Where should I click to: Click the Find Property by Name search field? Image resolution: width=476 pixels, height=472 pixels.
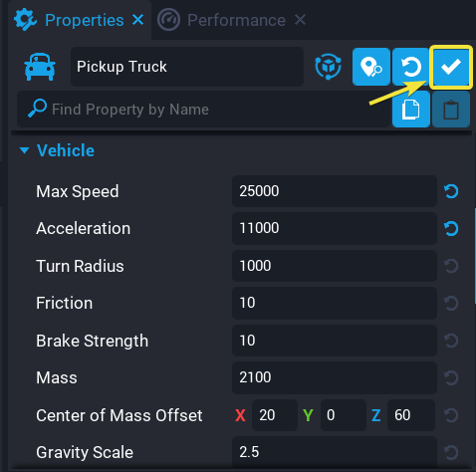click(x=203, y=110)
